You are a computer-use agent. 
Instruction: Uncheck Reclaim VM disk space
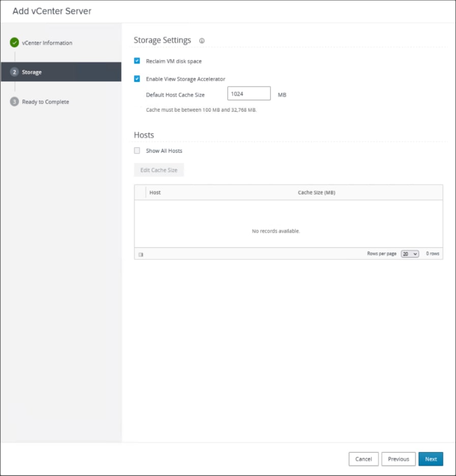(x=137, y=61)
